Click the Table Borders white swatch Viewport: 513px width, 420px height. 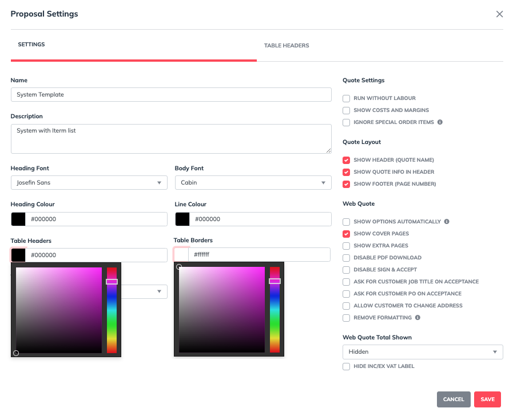coord(181,255)
